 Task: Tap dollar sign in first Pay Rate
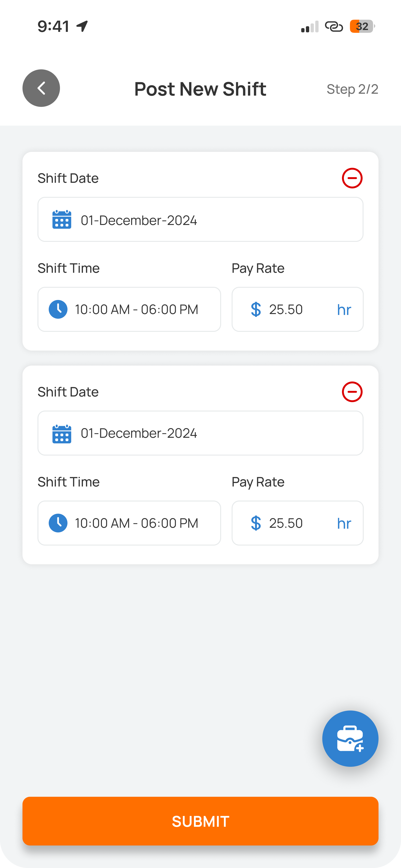(256, 309)
